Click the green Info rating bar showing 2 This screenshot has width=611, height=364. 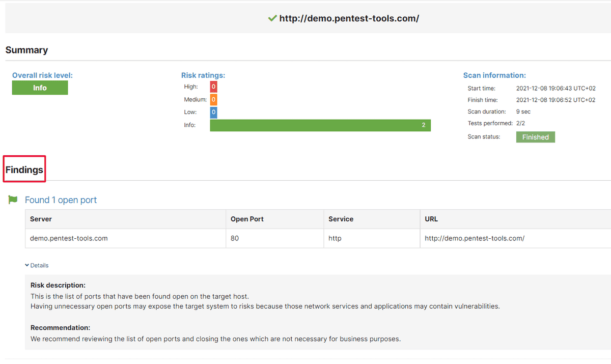(x=320, y=125)
